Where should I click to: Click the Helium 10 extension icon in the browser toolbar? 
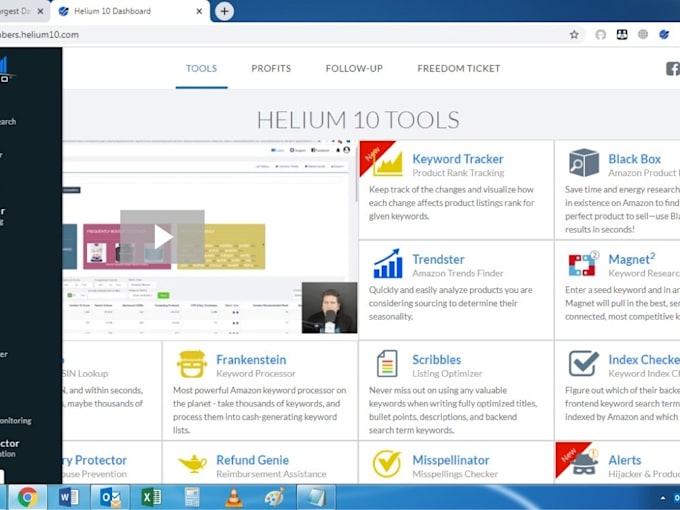click(664, 34)
